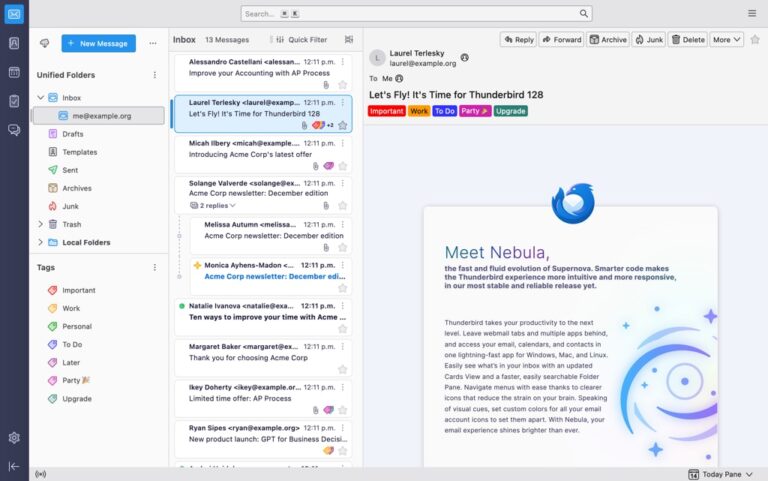Collapse the spaces toolbar with arrow icon
The width and height of the screenshot is (768, 481).
14,466
